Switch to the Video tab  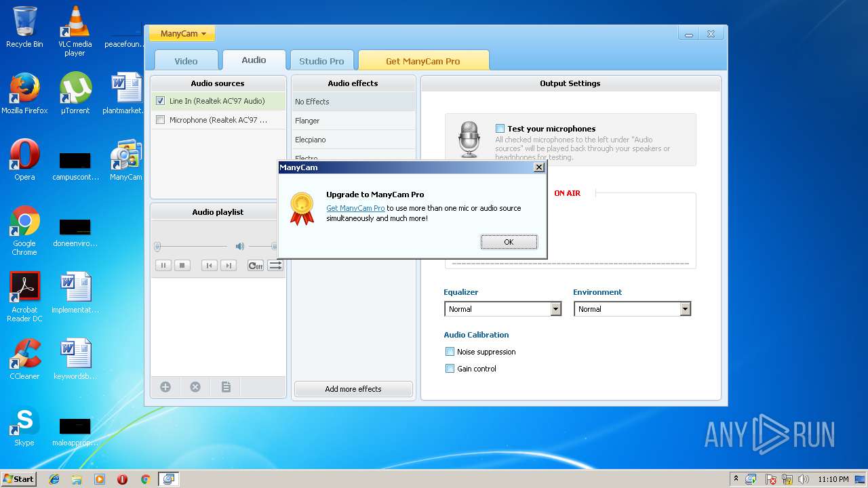pyautogui.click(x=186, y=60)
